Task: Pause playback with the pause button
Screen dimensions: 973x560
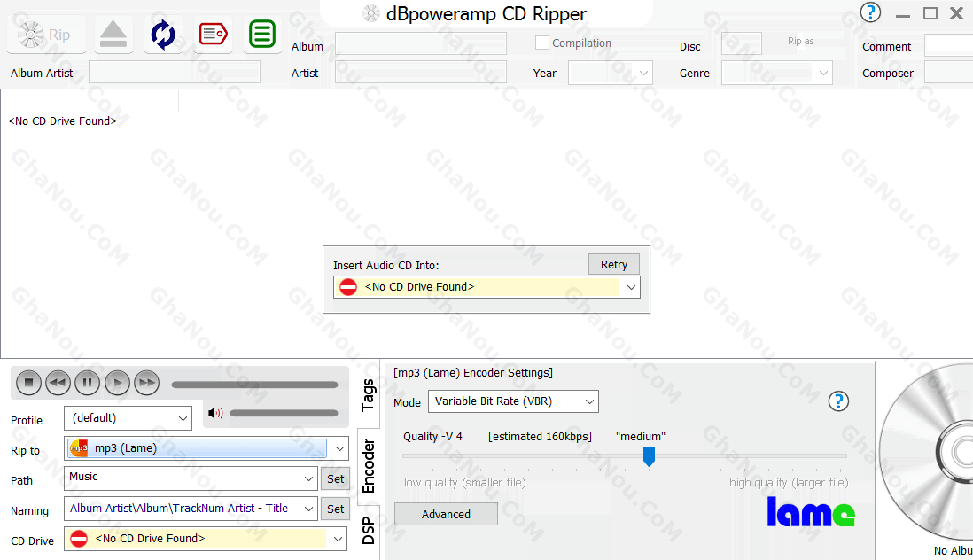Action: (88, 383)
